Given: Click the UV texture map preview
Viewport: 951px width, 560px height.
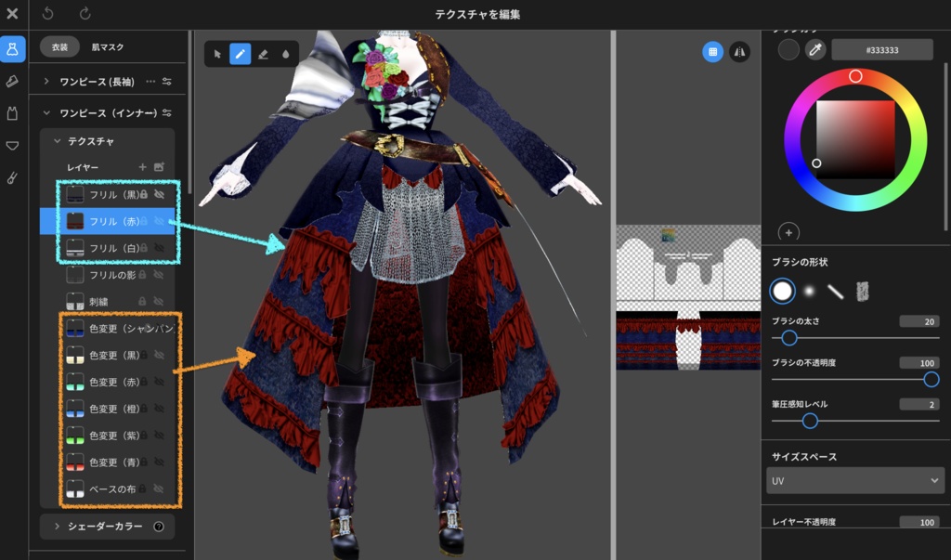Looking at the screenshot, I should click(x=688, y=297).
